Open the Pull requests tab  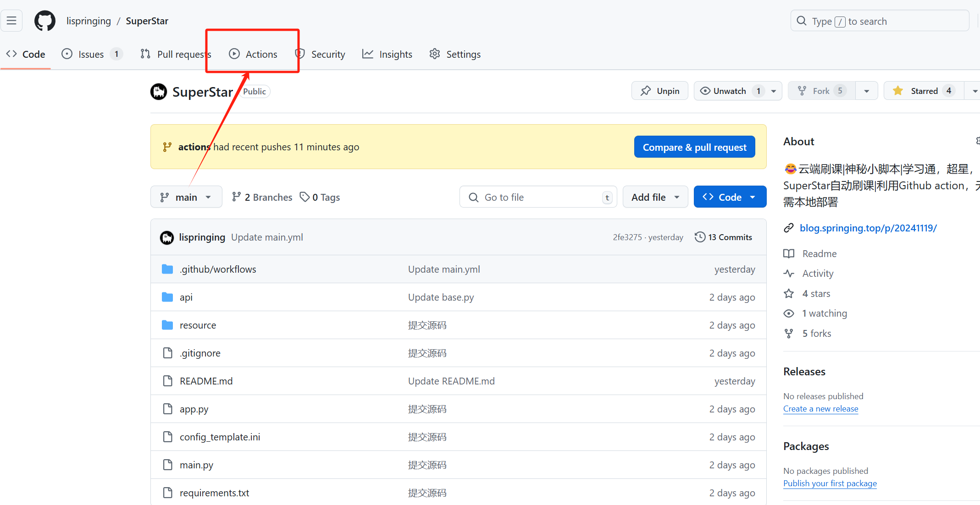(175, 54)
